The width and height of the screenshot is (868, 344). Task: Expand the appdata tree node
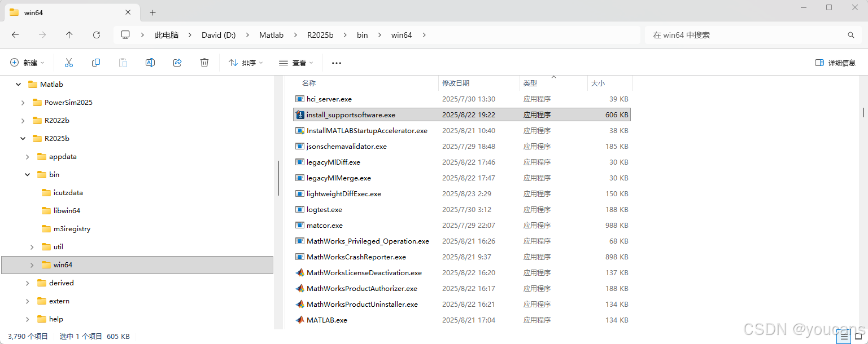pos(27,157)
